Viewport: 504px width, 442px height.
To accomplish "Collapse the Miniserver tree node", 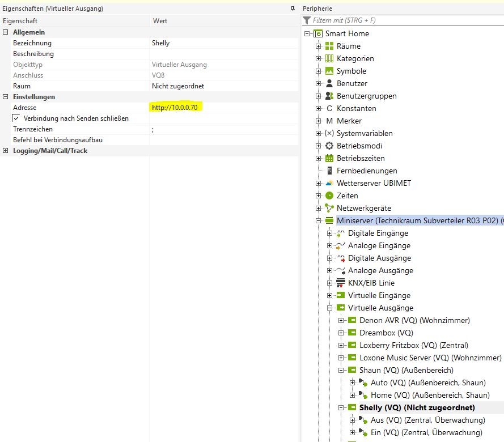I will pos(318,220).
